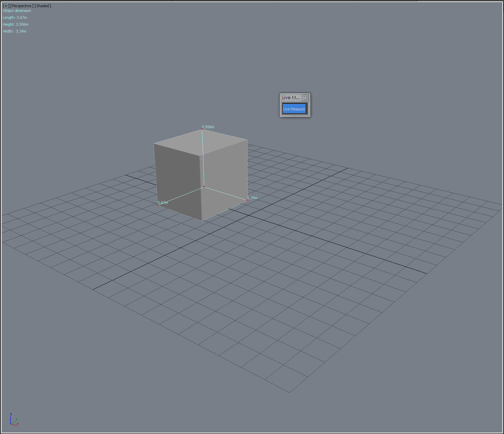This screenshot has height=434, width=504.
Task: Click the 3.506m height label above box
Action: point(208,127)
